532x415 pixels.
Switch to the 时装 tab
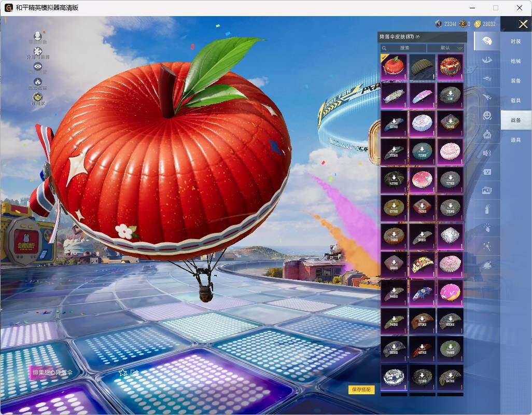coord(516,41)
